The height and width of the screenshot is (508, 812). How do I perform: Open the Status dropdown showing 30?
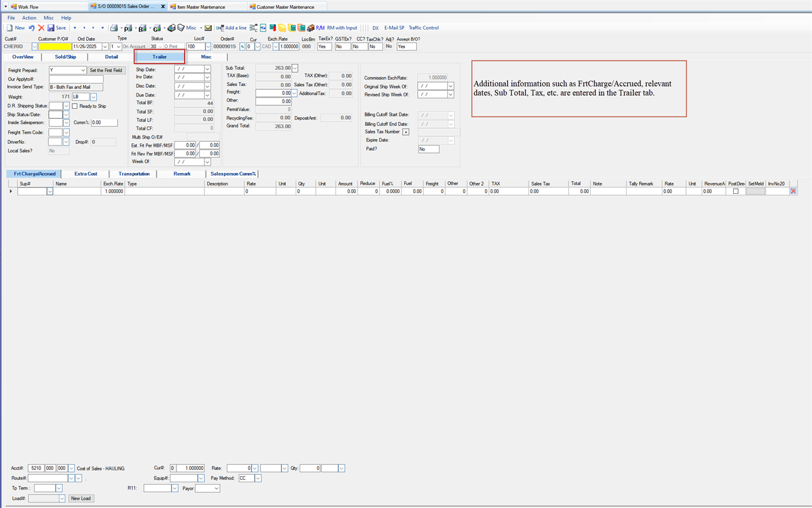160,46
